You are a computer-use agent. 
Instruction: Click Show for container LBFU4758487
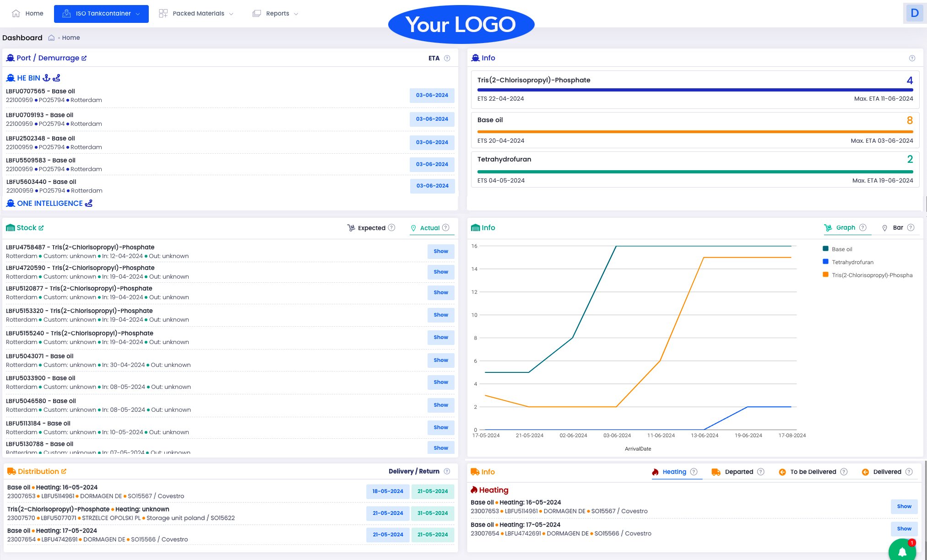click(x=440, y=251)
